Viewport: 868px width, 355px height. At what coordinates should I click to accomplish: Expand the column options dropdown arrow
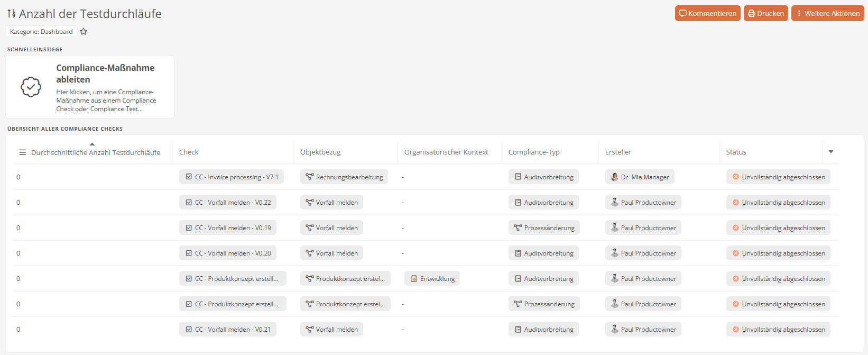830,152
